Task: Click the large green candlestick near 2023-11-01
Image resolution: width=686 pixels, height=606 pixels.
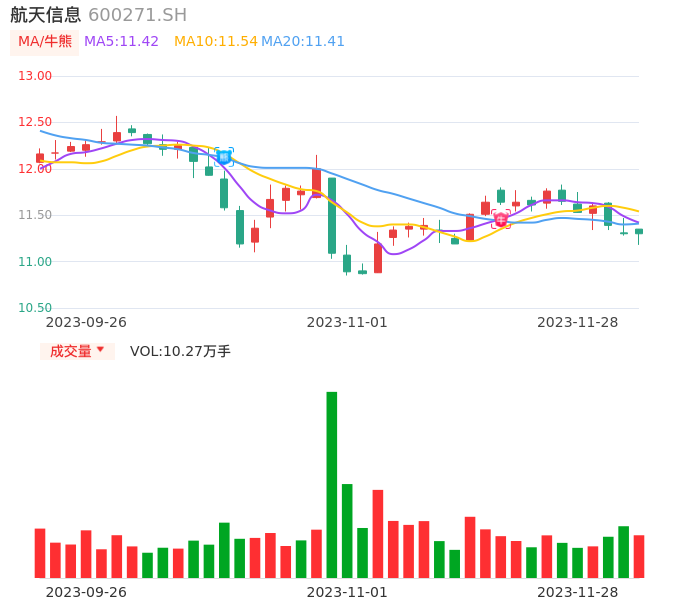Action: (332, 215)
